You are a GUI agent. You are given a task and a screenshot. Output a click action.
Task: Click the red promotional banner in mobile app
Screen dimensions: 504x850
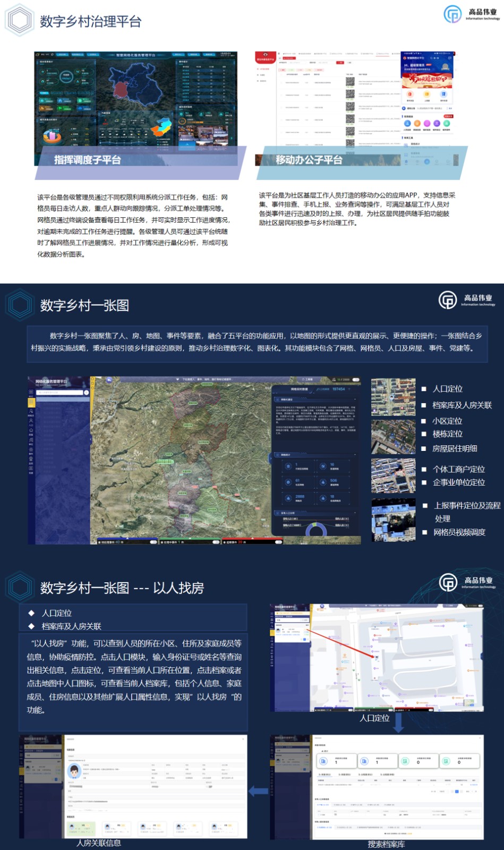(x=426, y=80)
